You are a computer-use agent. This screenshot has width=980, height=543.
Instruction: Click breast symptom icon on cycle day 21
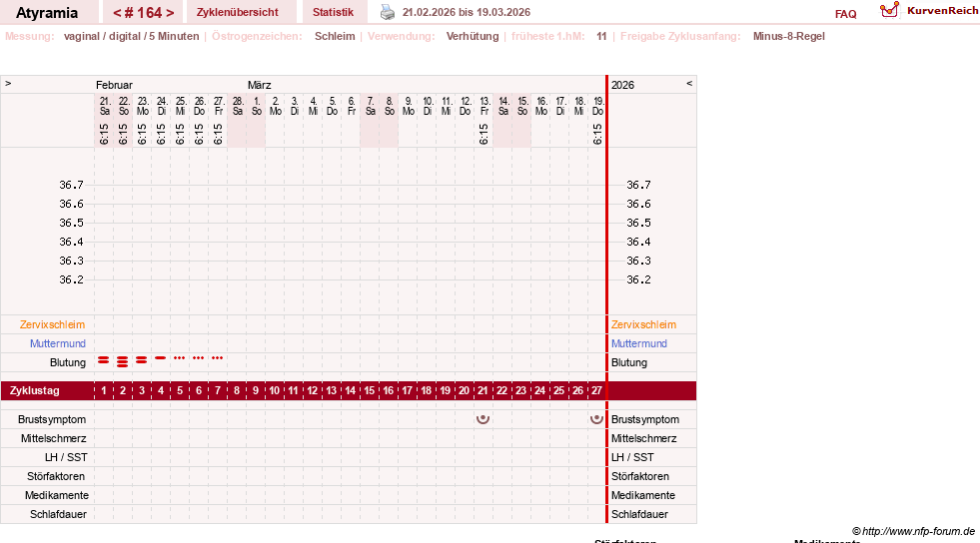[483, 419]
